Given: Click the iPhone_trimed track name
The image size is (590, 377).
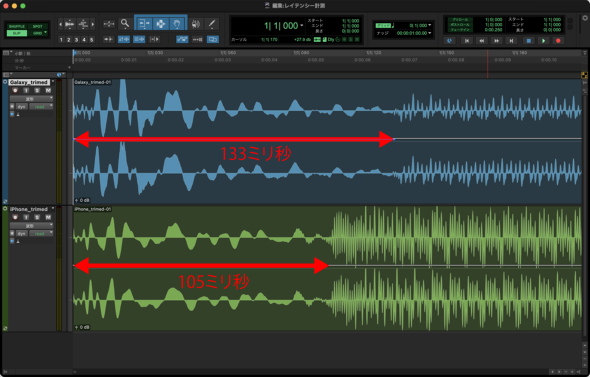Looking at the screenshot, I should [29, 209].
